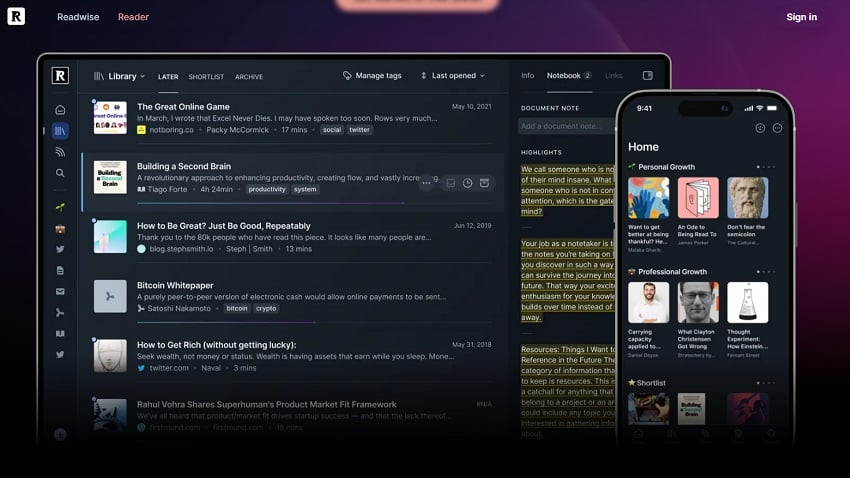Go to Readwise in the top navigation

78,17
